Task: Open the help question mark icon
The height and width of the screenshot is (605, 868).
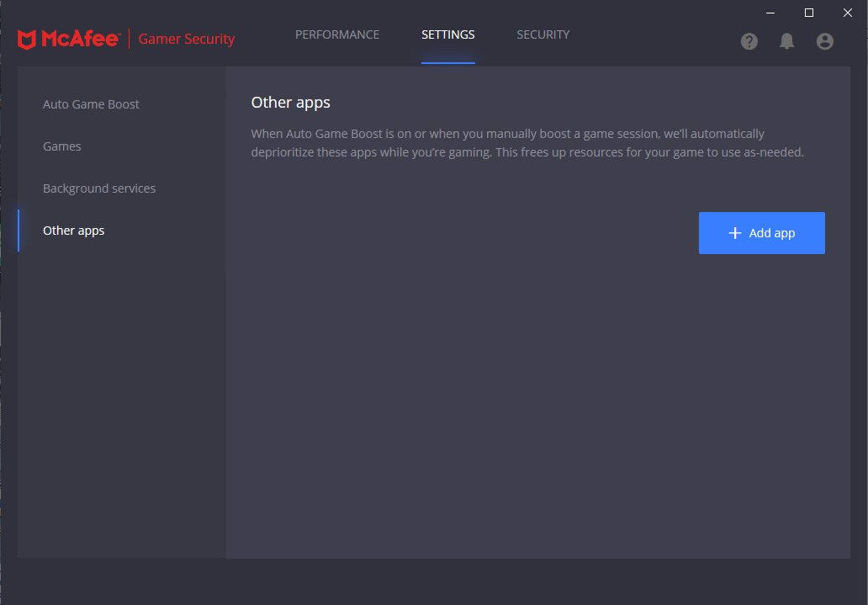Action: 749,41
